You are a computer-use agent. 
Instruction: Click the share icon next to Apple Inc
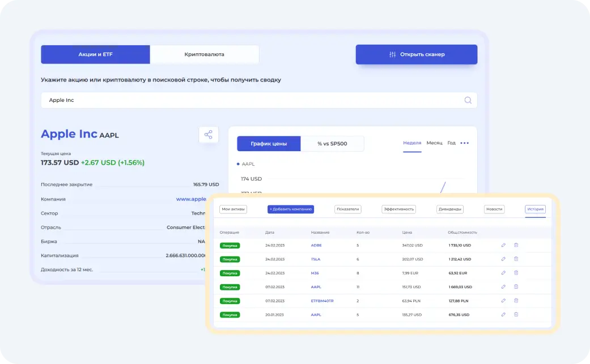(x=209, y=135)
